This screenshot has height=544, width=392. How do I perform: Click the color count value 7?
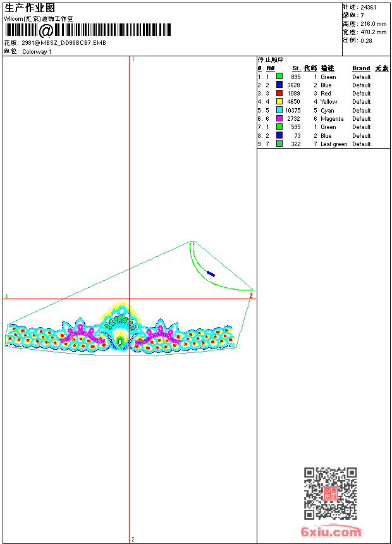362,16
